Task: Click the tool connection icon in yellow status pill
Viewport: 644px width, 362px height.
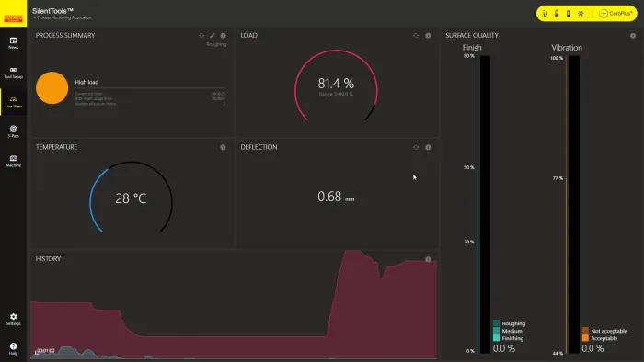Action: click(545, 14)
